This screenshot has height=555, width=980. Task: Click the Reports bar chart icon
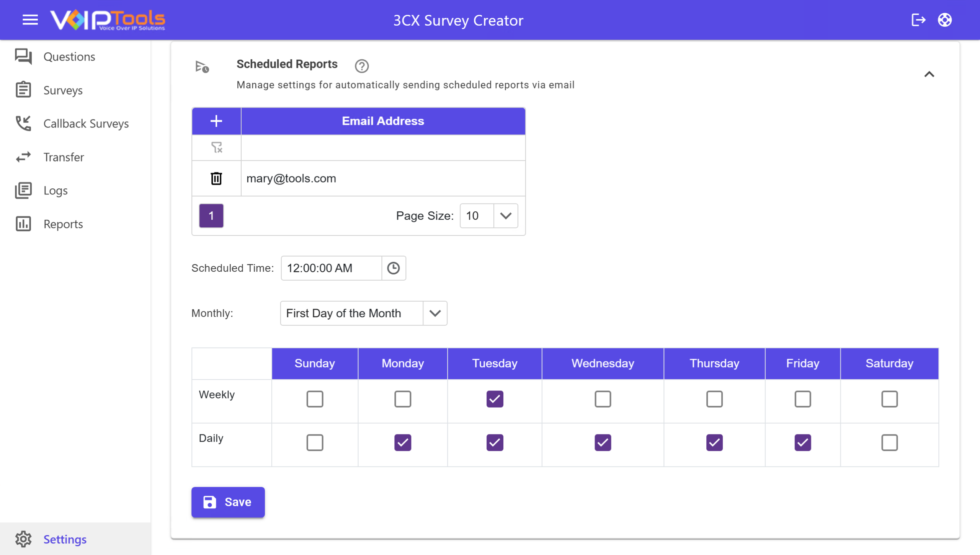pos(23,224)
